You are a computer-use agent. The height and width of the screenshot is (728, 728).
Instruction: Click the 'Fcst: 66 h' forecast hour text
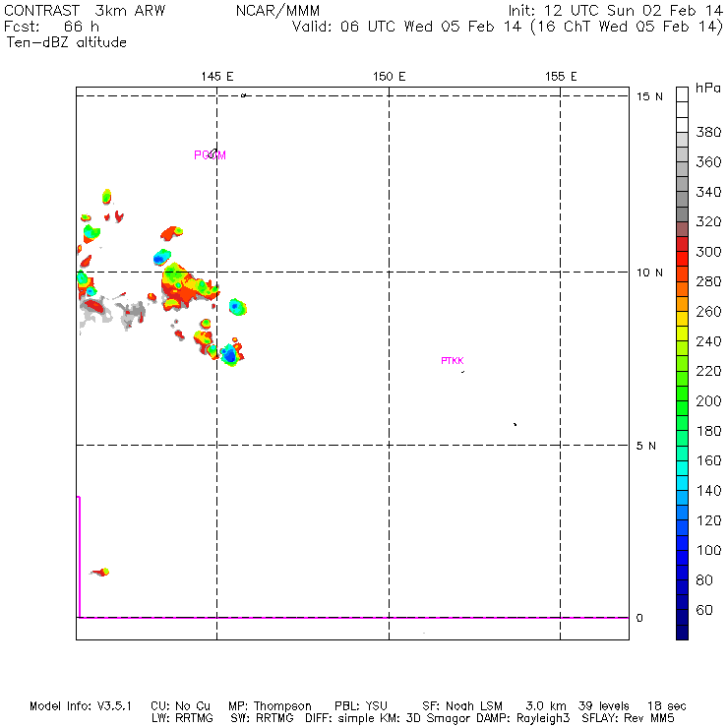(x=51, y=27)
